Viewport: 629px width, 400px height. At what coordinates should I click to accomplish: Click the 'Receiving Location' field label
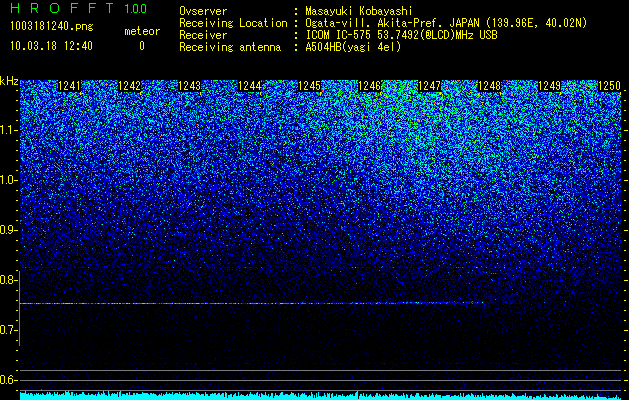click(x=233, y=23)
